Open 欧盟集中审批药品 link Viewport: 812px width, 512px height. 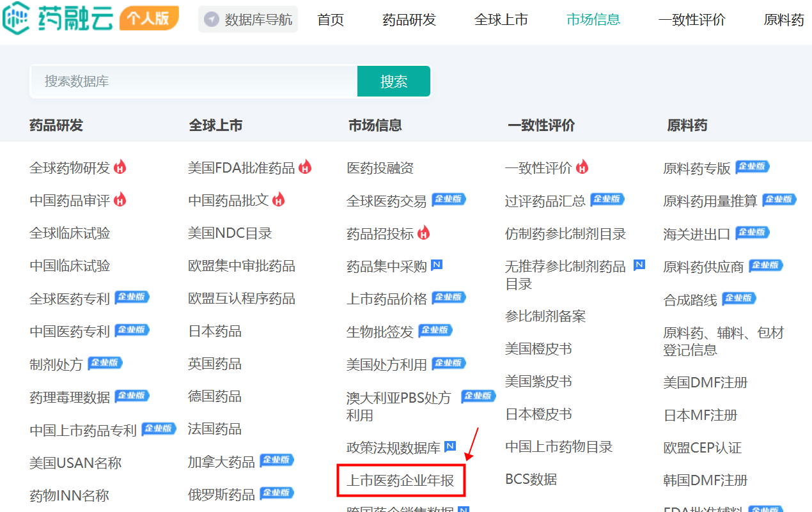242,266
